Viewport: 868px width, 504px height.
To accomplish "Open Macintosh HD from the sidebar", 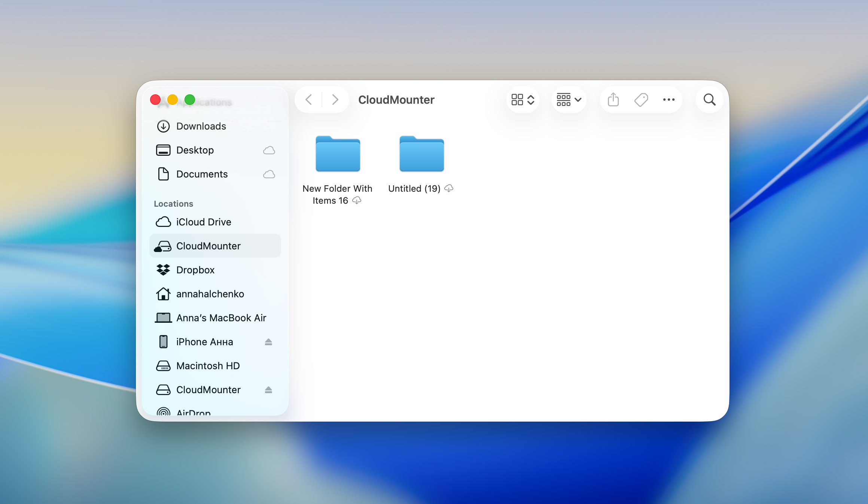I will click(x=208, y=366).
